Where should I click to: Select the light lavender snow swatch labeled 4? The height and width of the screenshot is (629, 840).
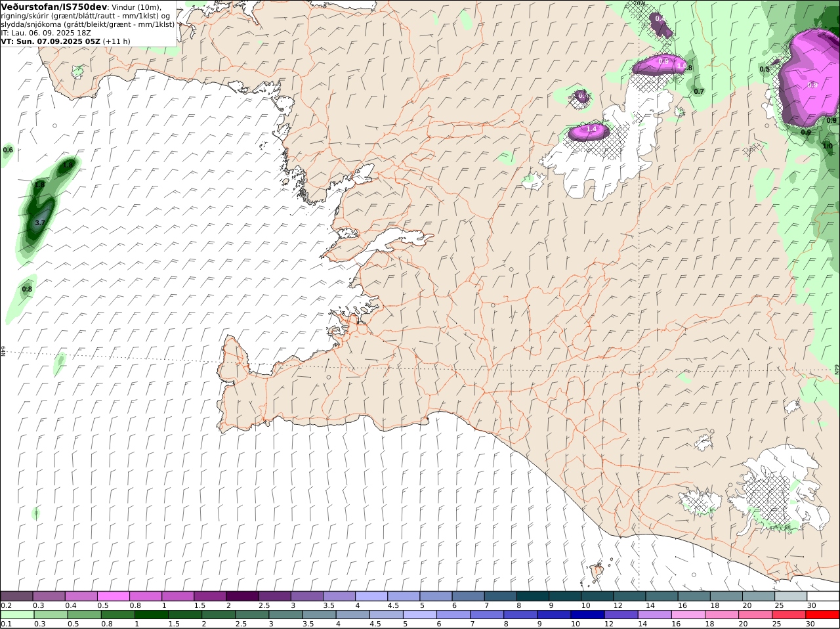coord(371,596)
